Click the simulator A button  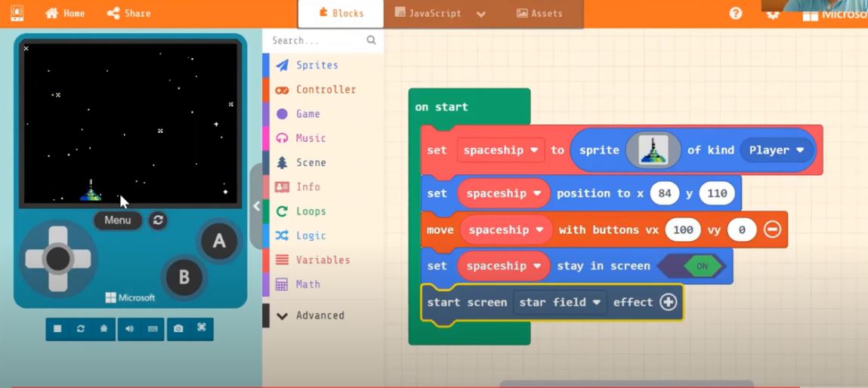tap(219, 241)
